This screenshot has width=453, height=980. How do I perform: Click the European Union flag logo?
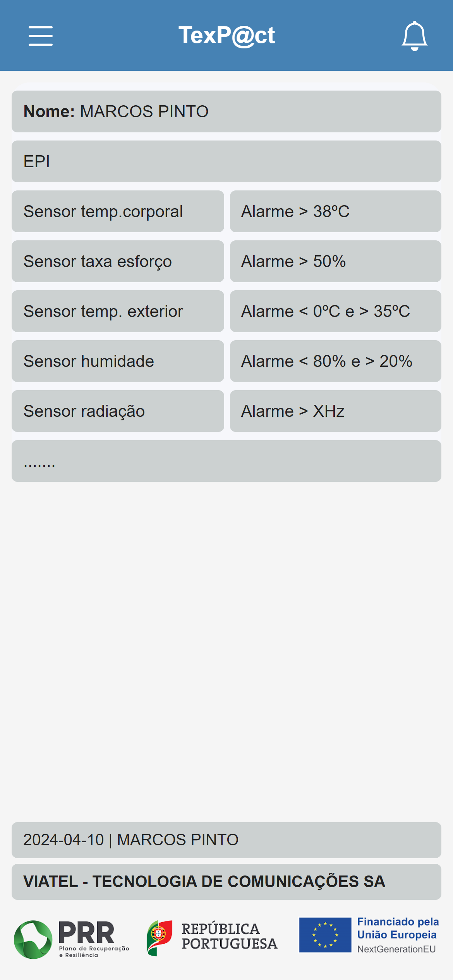325,935
